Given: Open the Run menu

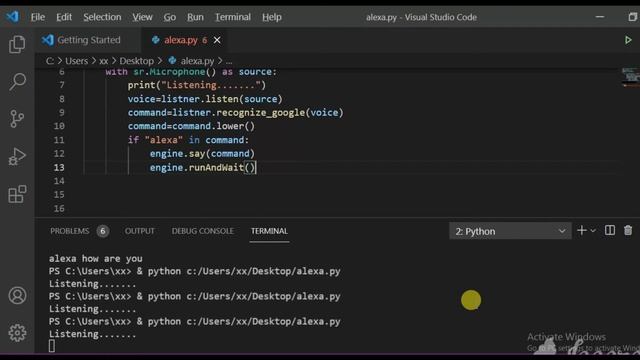Looking at the screenshot, I should click(195, 17).
